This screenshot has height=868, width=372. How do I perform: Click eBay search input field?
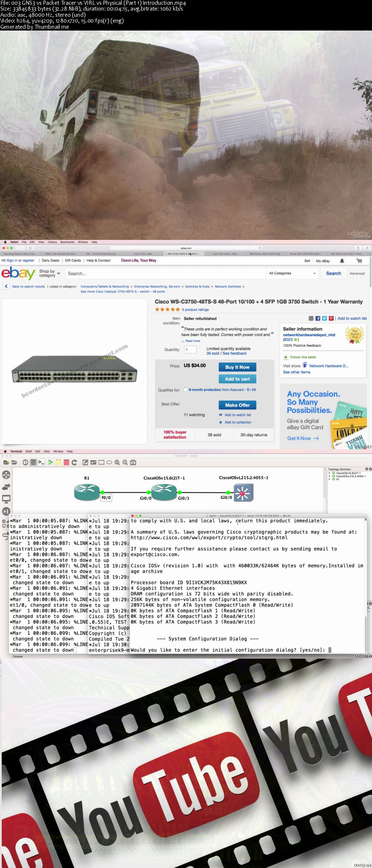coord(166,273)
